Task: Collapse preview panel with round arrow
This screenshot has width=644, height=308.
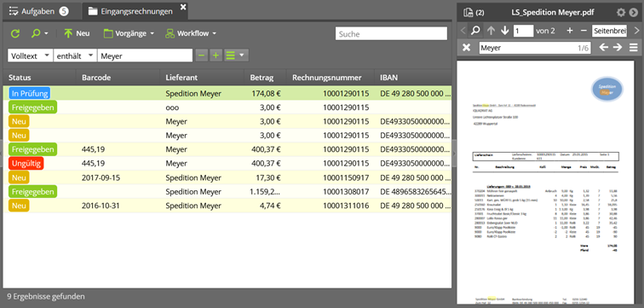Action: pyautogui.click(x=633, y=13)
